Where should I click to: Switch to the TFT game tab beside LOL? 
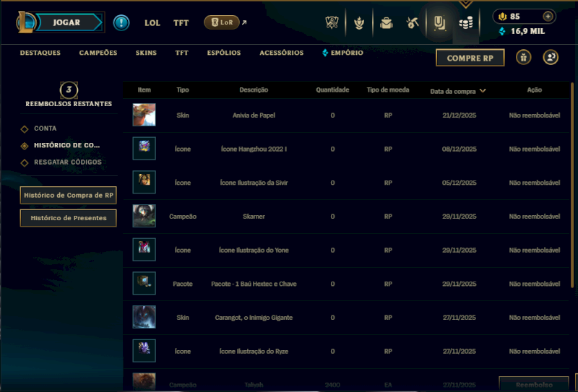[x=181, y=23]
